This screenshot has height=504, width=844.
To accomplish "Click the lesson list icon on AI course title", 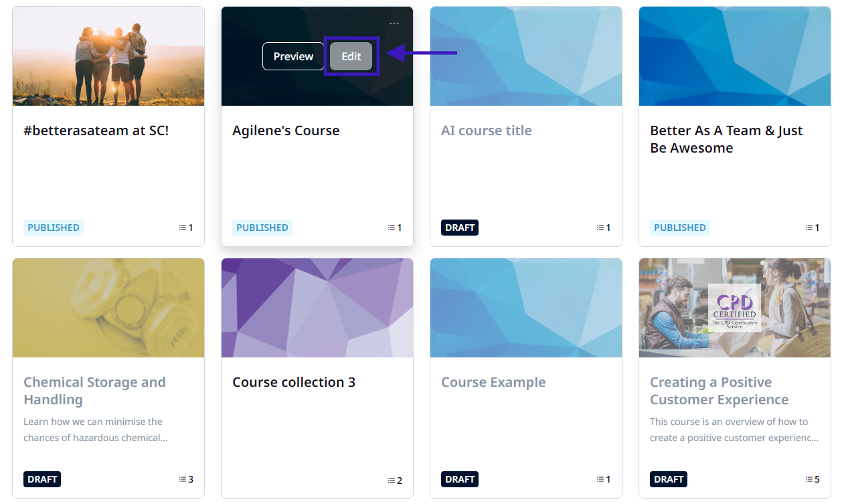I will coord(600,228).
